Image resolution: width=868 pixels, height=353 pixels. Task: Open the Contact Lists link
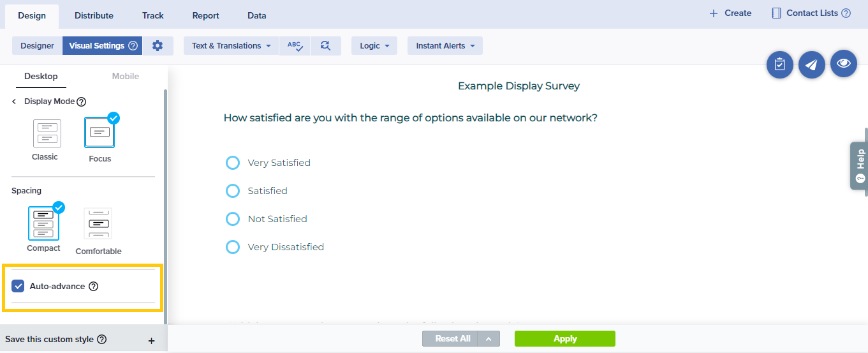pos(811,13)
